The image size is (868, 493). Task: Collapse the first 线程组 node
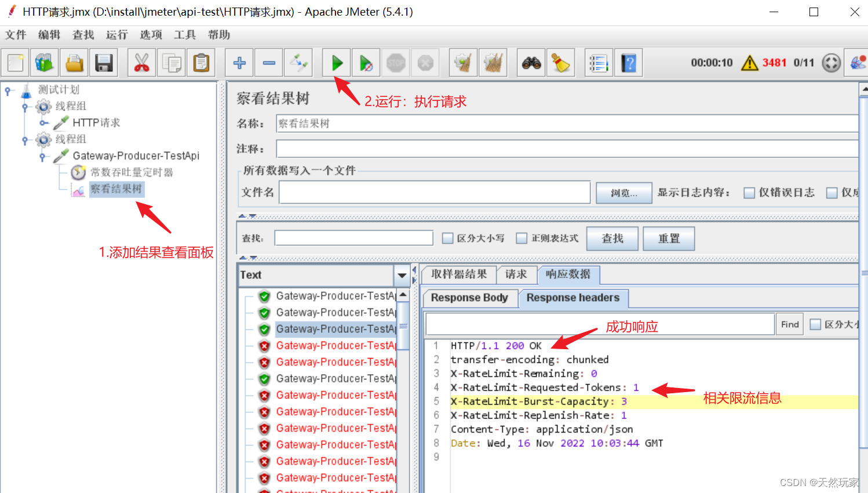(25, 107)
